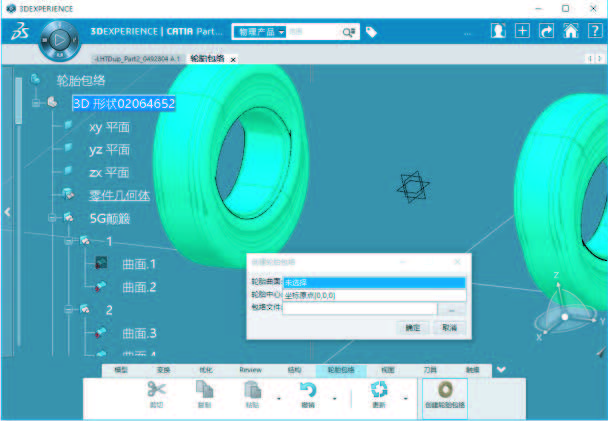Viewport: 608px width, 421px height.
Task: Click the 轮胎中心 coordinate input field
Action: point(375,295)
